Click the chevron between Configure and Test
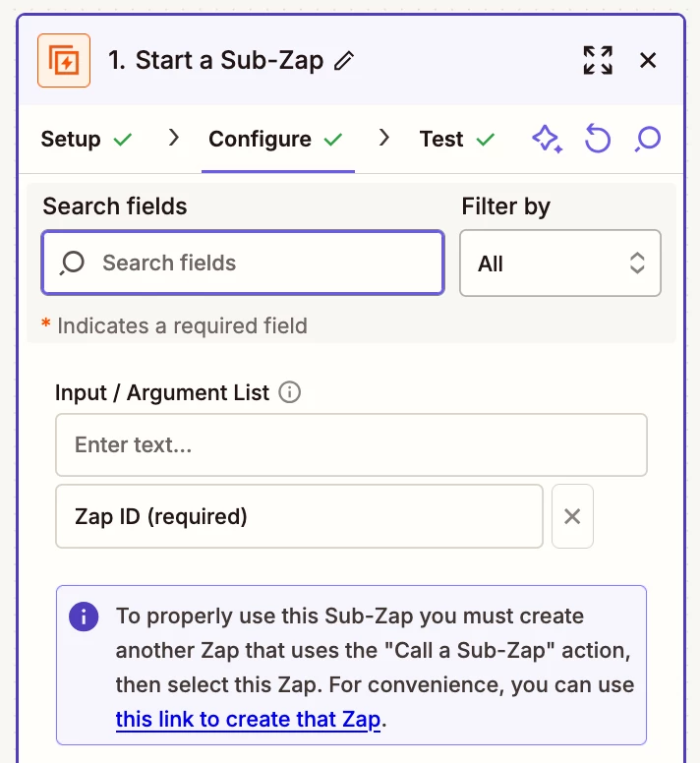 point(384,138)
